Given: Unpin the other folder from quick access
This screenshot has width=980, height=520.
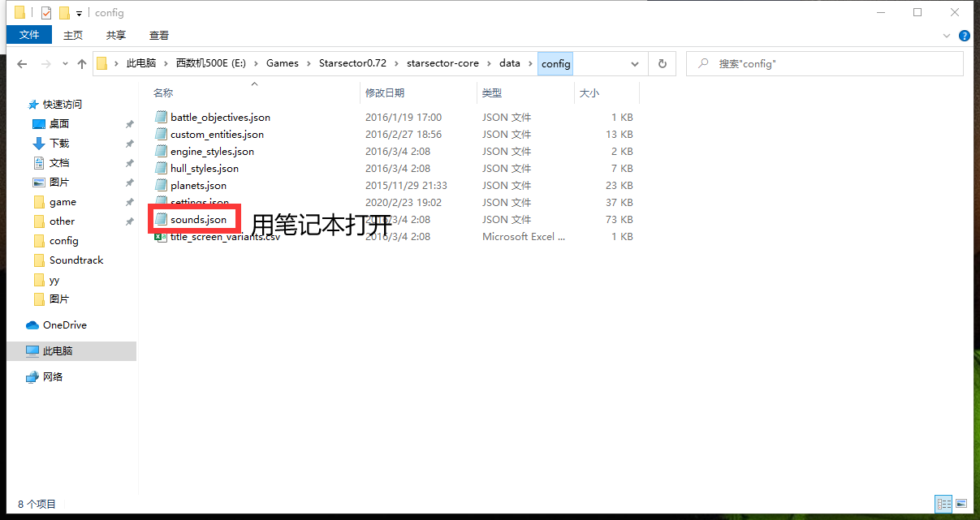Looking at the screenshot, I should click(x=128, y=221).
